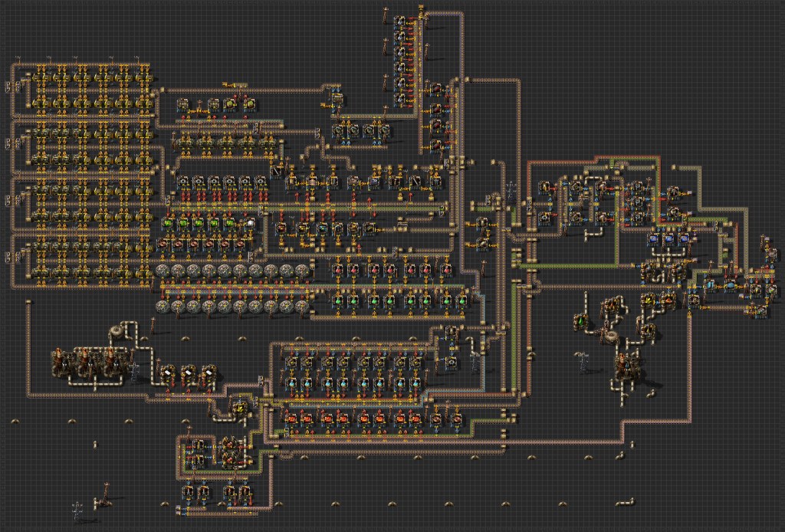
Task: Select the rightmost lab in the lower lab row
Action: (302, 307)
